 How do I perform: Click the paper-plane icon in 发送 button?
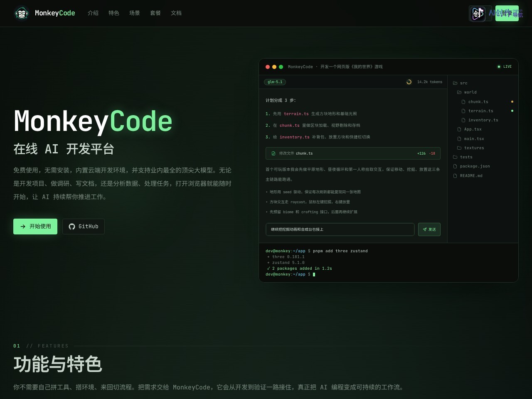click(x=425, y=229)
